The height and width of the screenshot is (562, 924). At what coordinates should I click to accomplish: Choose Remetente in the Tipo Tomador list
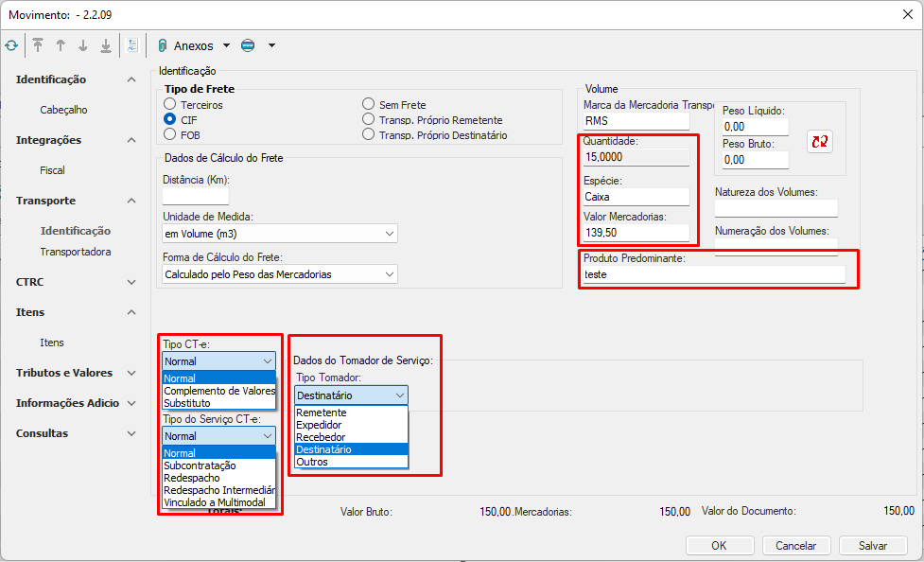[x=322, y=413]
